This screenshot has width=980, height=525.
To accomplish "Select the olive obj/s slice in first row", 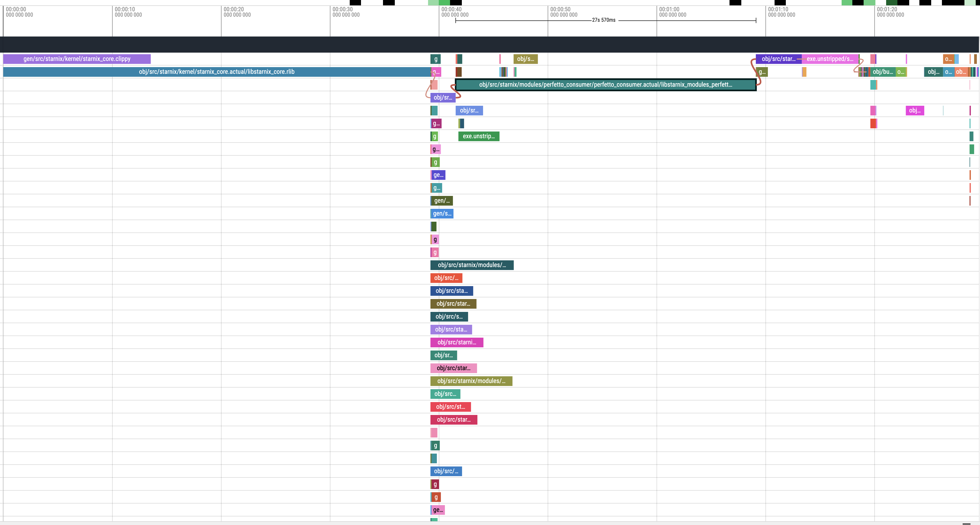I will pos(525,59).
